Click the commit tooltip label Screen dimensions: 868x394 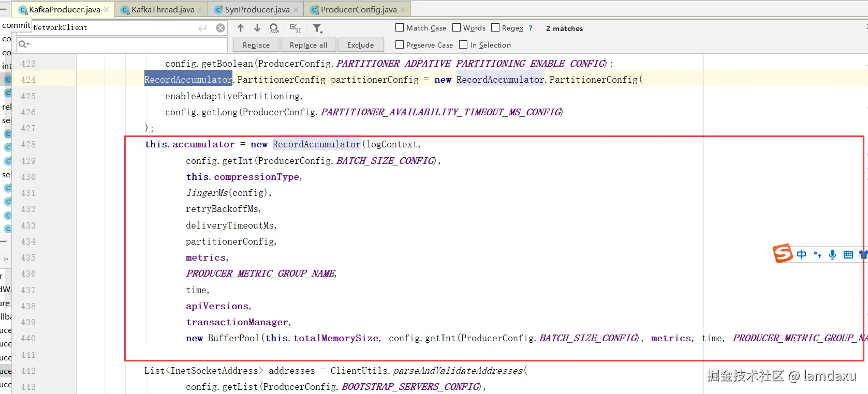16,25
